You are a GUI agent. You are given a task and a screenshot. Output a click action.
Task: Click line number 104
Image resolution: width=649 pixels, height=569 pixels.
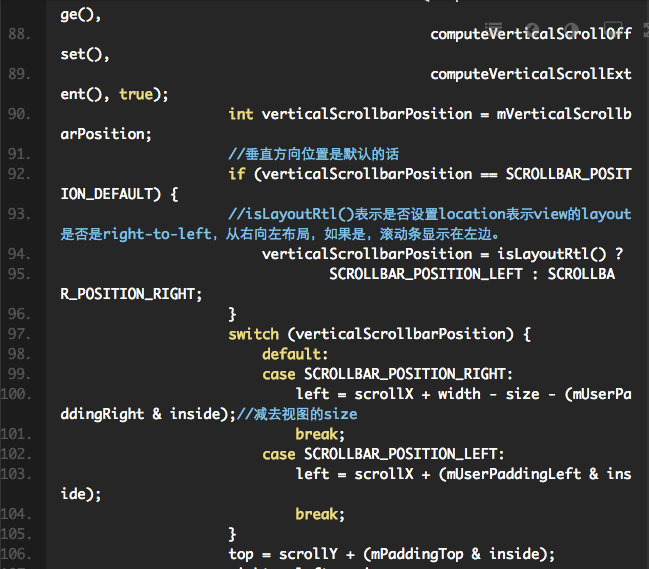point(16,514)
